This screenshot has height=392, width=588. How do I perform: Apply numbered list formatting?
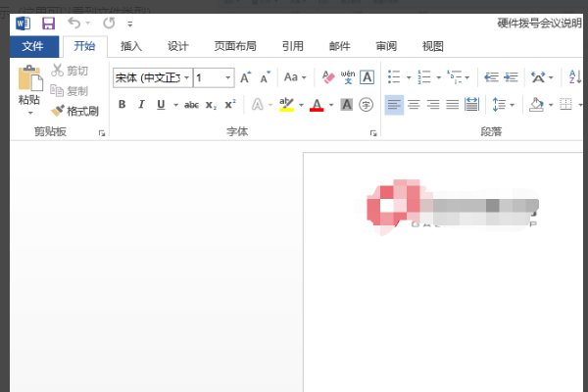tap(424, 77)
